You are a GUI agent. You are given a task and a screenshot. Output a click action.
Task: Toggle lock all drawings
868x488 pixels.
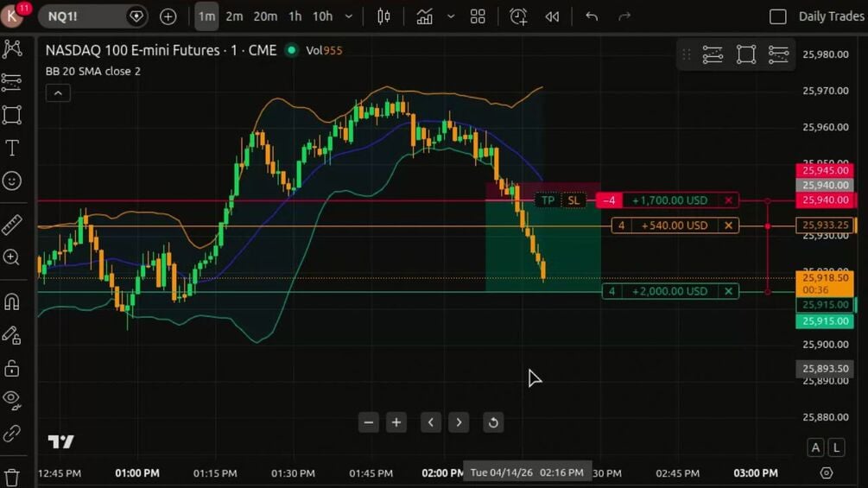(x=12, y=368)
